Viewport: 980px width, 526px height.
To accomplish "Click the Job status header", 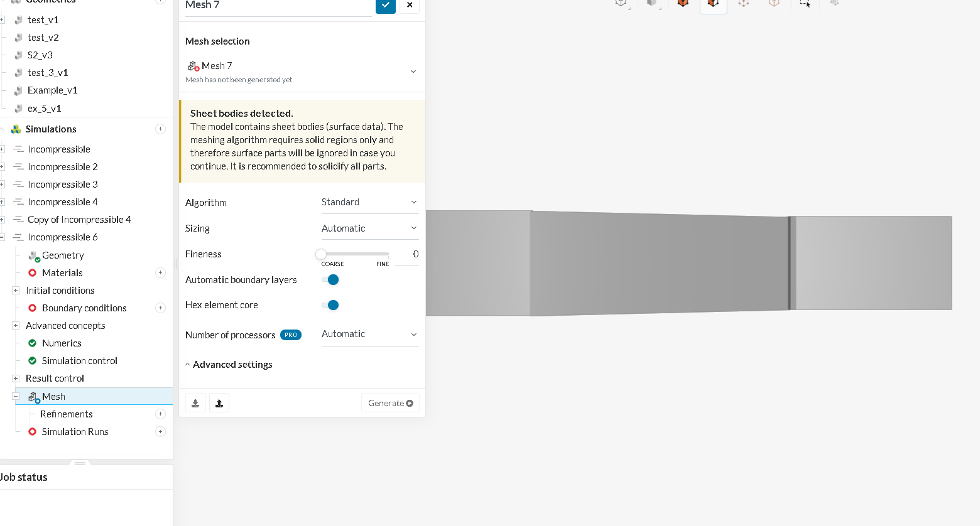I will click(24, 477).
